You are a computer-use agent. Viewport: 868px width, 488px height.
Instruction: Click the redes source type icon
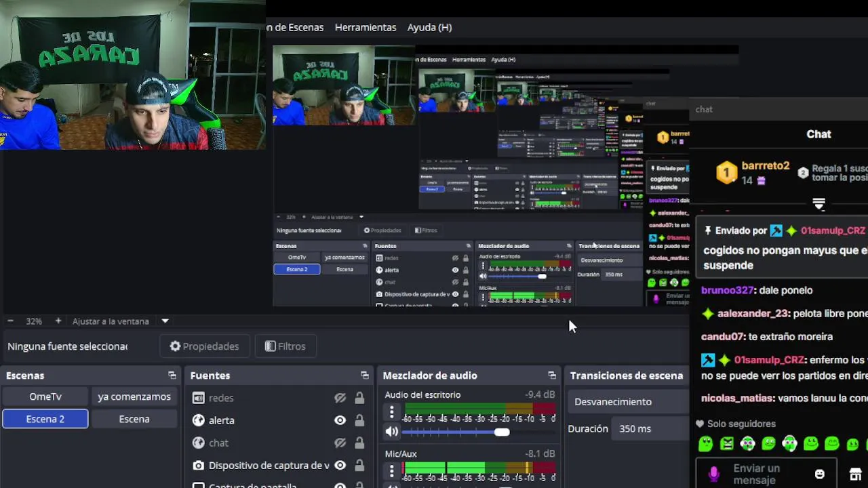(x=198, y=398)
